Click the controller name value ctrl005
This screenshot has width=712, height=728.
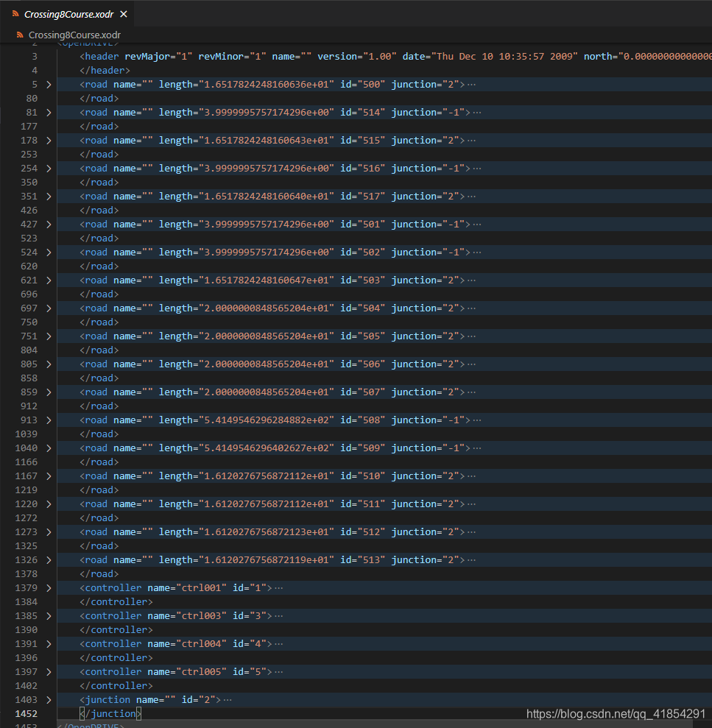(201, 672)
